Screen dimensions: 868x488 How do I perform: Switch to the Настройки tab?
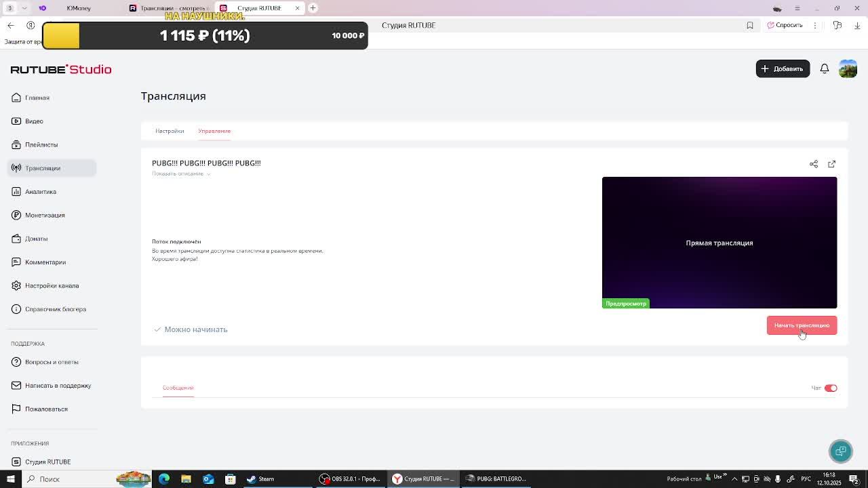pos(170,131)
